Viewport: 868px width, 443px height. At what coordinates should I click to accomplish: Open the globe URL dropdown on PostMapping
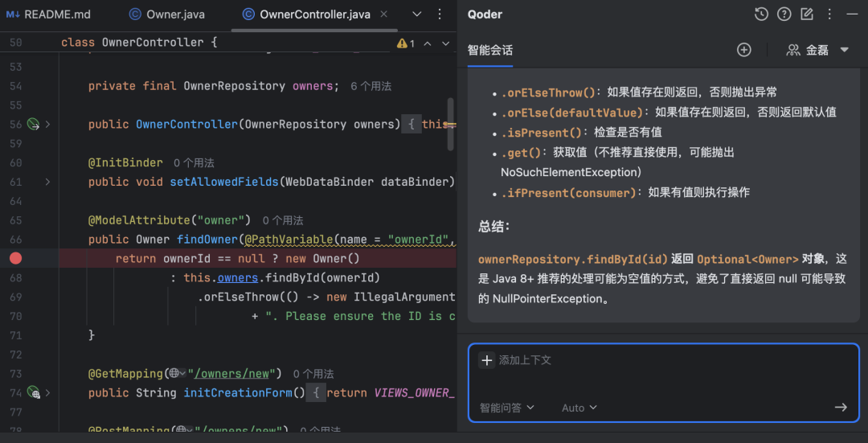pyautogui.click(x=184, y=430)
